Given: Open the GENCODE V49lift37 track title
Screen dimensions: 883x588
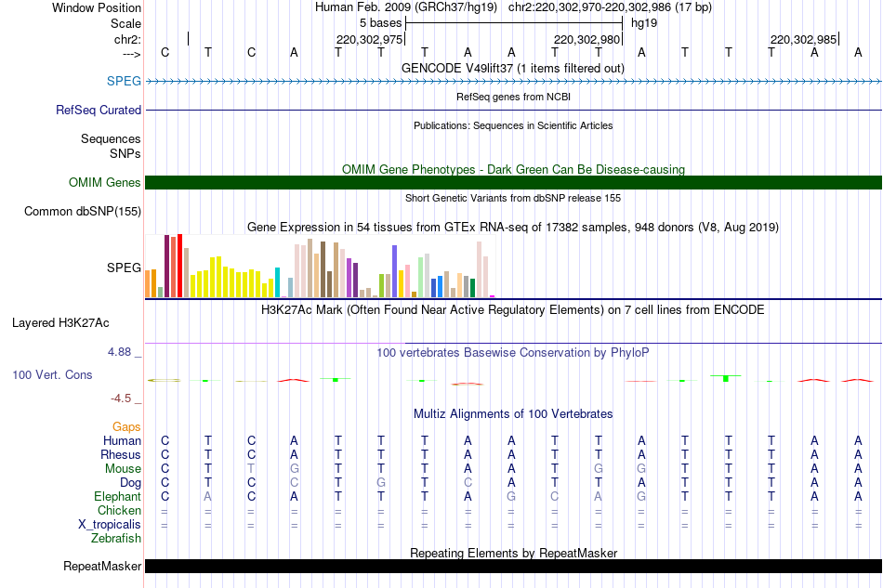Looking at the screenshot, I should coord(513,68).
